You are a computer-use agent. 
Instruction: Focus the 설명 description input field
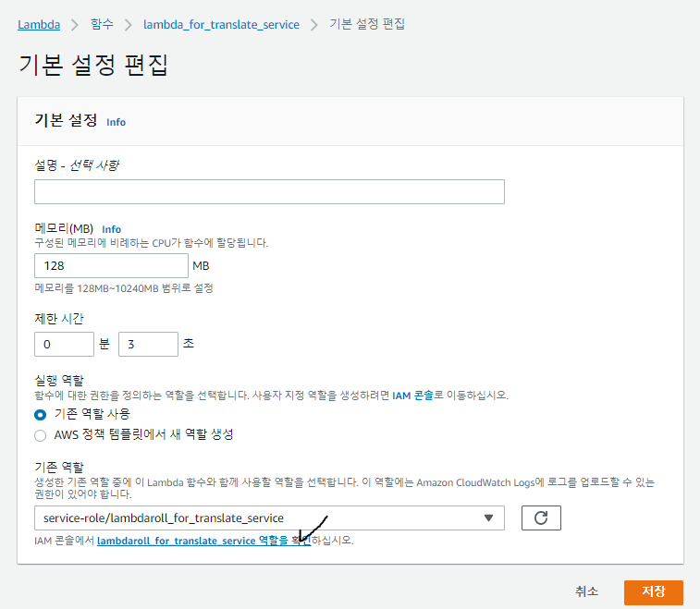point(269,192)
